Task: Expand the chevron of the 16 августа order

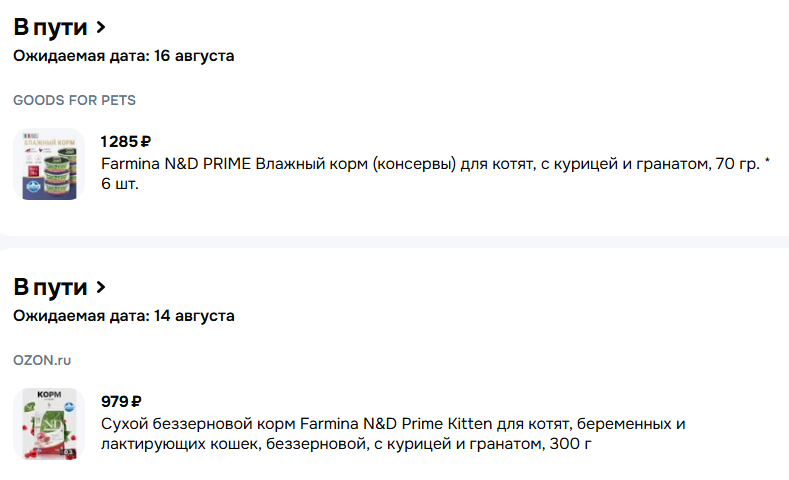Action: [101, 27]
